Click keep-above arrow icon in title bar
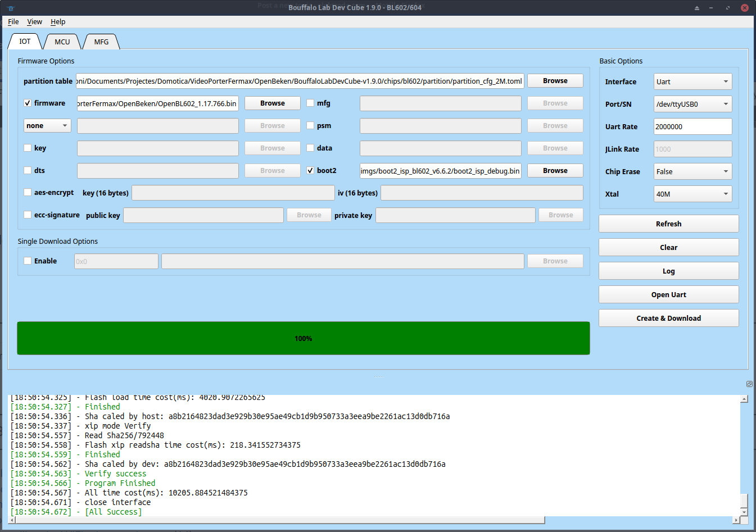756x532 pixels. (697, 8)
